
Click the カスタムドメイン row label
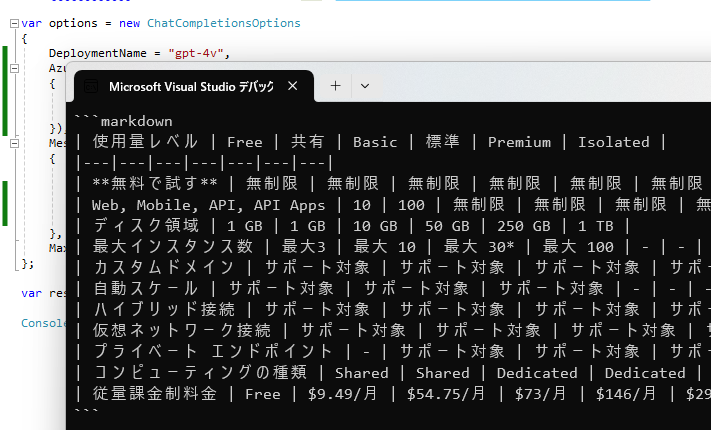coord(164,267)
